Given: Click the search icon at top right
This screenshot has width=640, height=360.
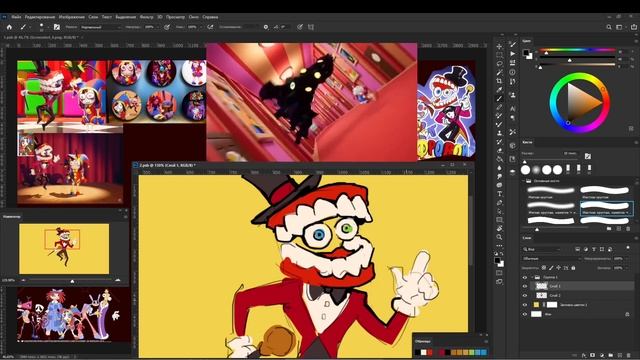Looking at the screenshot, I should (609, 27).
